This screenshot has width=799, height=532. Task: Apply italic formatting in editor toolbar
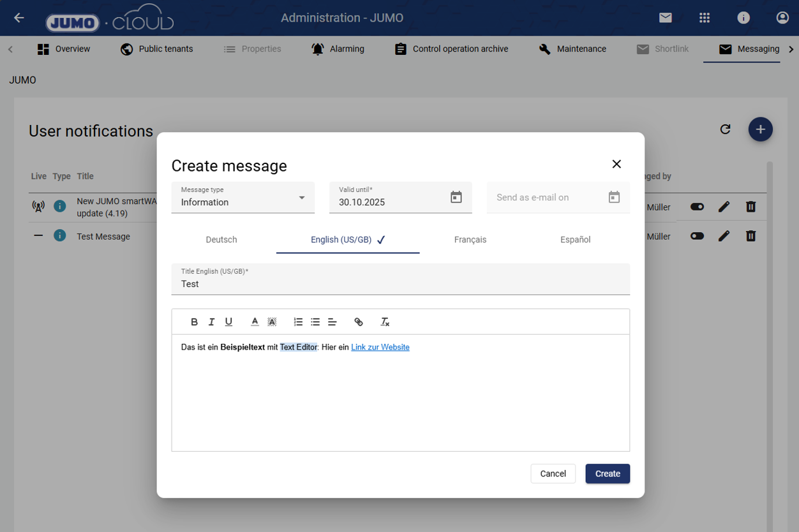click(x=211, y=322)
